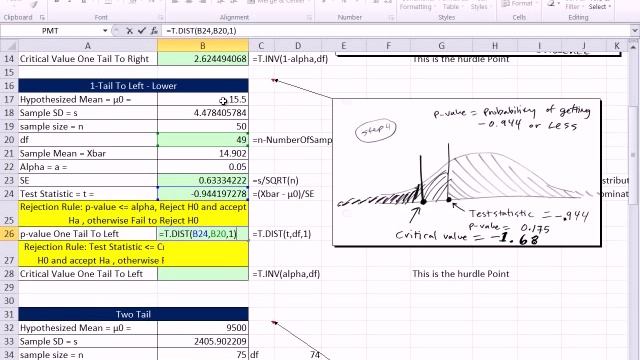Open Font group dialog launcher
The image size is (640, 360).
pos(161,18)
